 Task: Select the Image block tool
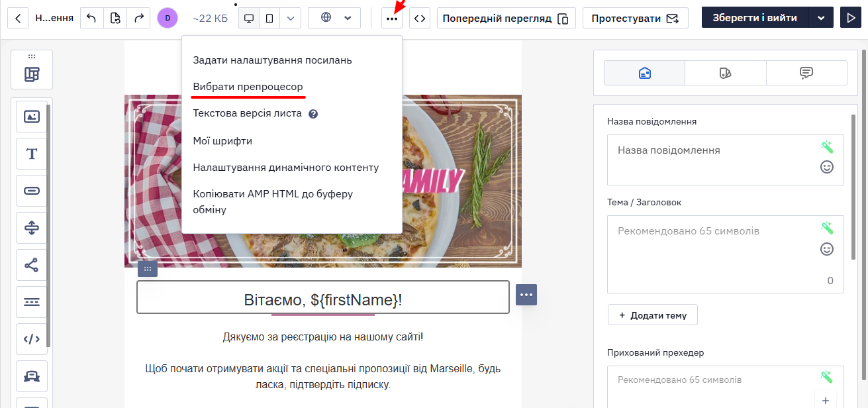32,117
